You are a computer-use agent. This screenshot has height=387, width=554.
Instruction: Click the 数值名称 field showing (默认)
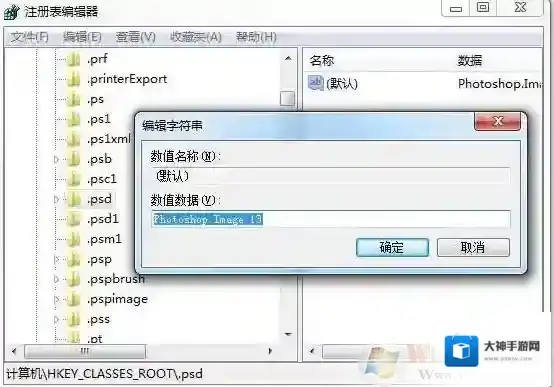click(x=330, y=176)
